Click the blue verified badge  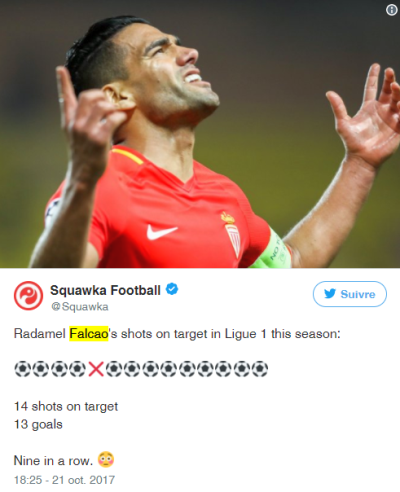[x=172, y=289]
